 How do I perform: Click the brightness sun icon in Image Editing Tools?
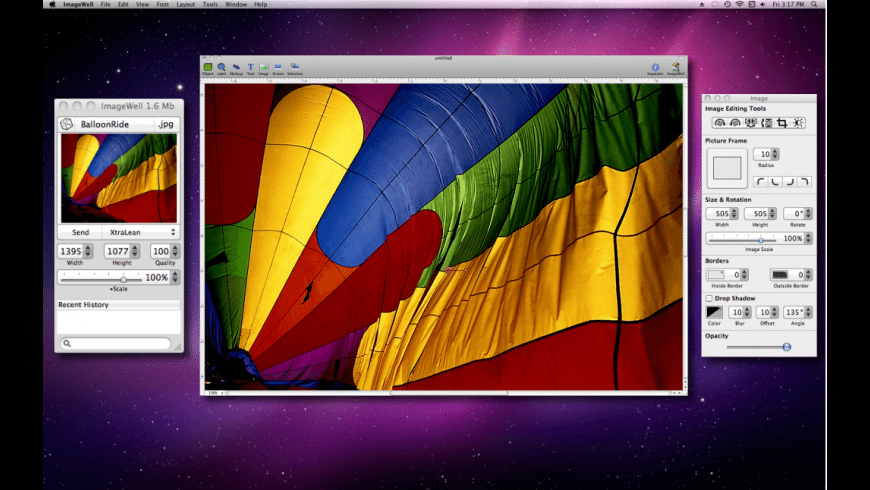coord(798,123)
